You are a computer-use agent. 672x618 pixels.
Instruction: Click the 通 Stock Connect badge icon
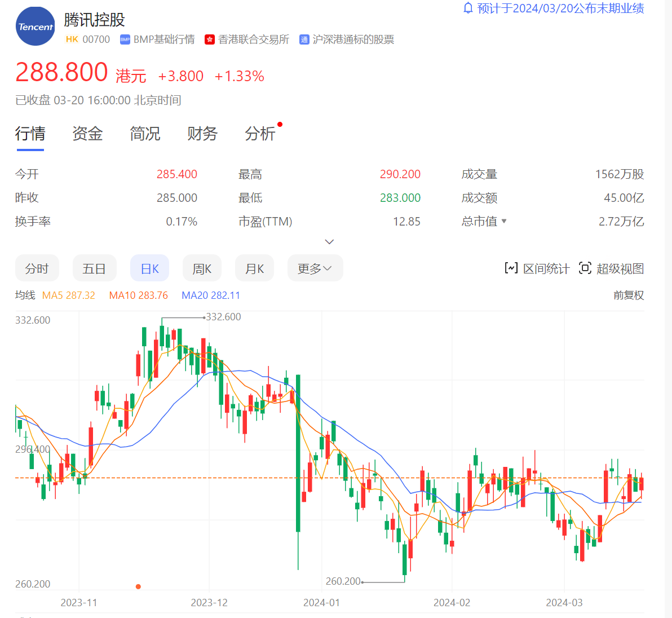click(x=304, y=40)
